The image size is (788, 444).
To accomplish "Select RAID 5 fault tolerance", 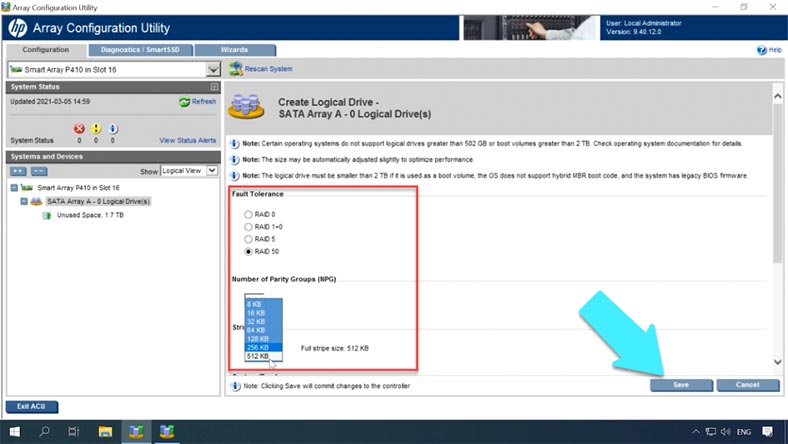I will 248,239.
